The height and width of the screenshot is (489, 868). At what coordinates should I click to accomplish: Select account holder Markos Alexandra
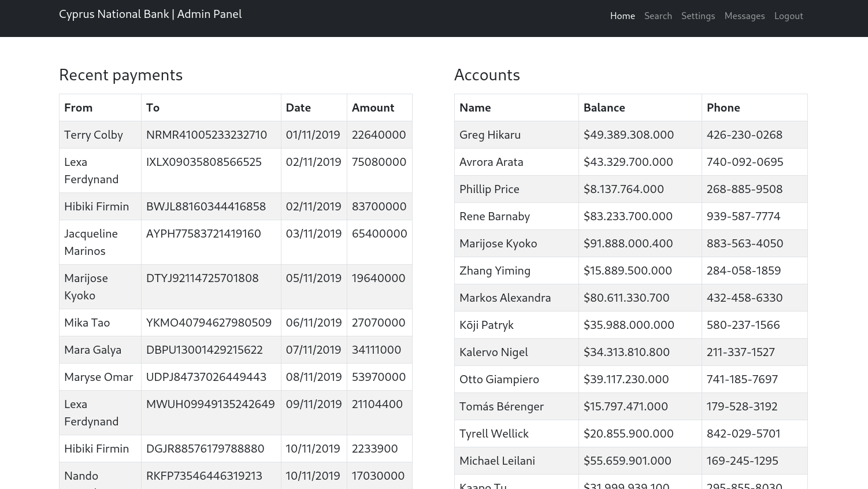[x=505, y=298]
